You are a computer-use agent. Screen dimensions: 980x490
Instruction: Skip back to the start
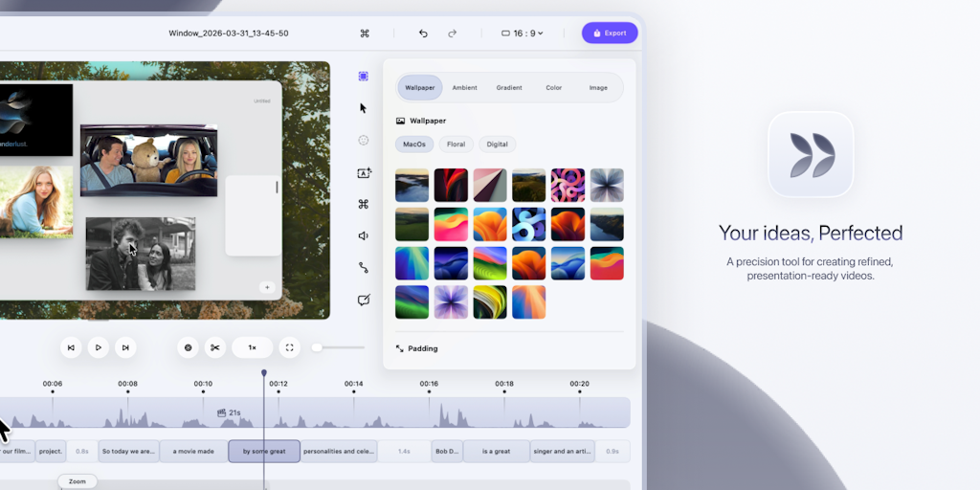71,347
